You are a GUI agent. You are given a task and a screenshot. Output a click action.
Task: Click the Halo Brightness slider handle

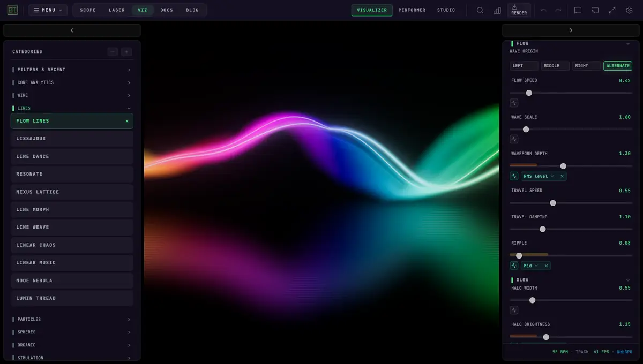click(546, 337)
